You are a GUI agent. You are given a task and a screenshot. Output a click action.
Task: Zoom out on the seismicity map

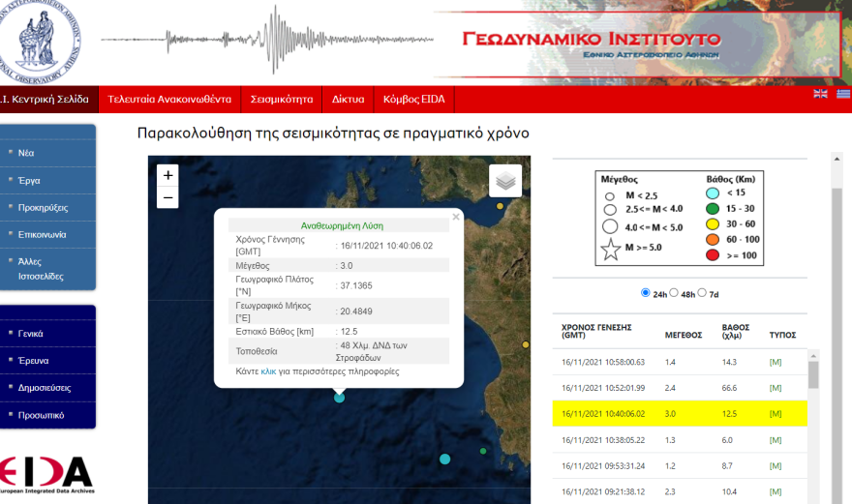tap(167, 197)
